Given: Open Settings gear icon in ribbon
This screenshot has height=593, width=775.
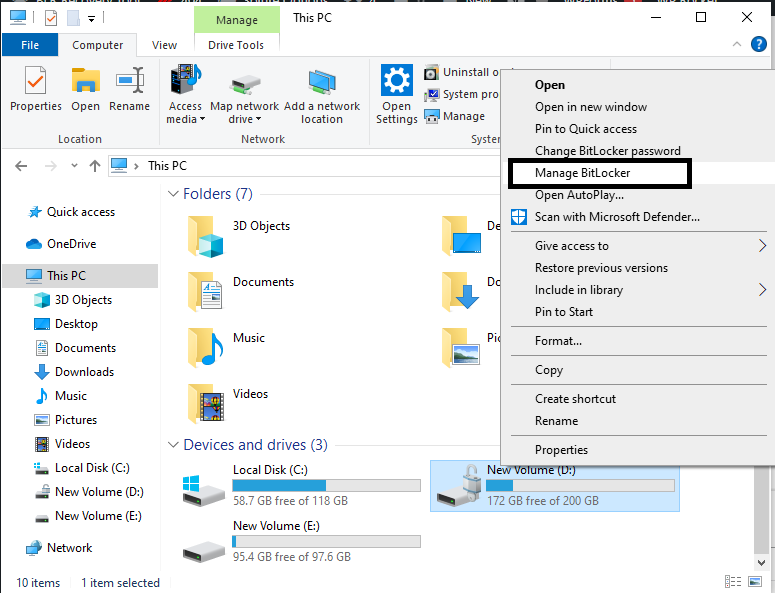Looking at the screenshot, I should (x=396, y=80).
